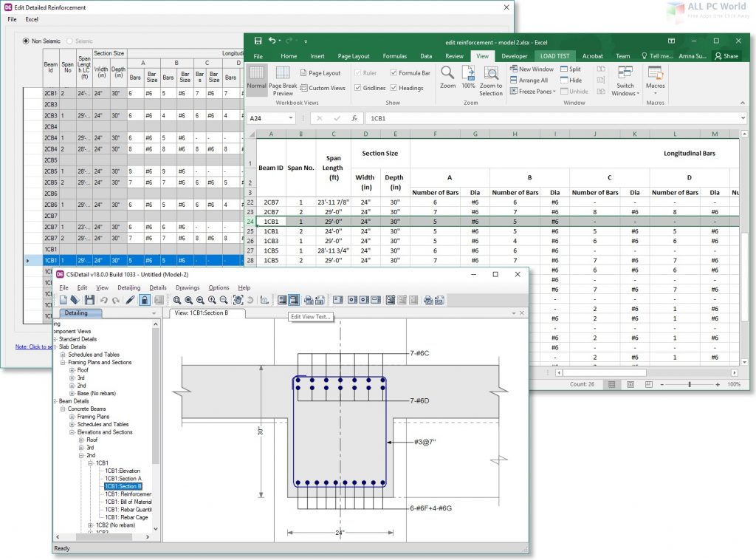This screenshot has height=560, width=756.
Task: Open Page Break Preview in Excel
Action: pyautogui.click(x=283, y=81)
